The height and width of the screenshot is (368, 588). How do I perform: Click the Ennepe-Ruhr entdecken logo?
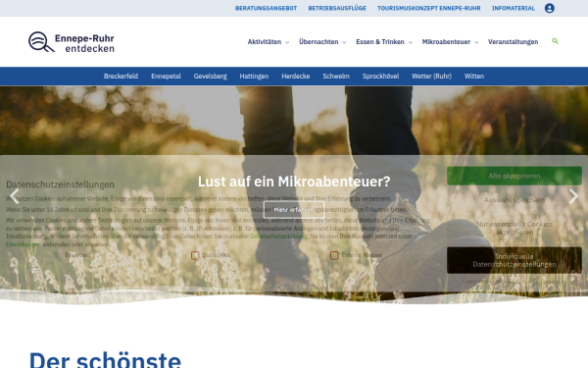click(x=72, y=42)
